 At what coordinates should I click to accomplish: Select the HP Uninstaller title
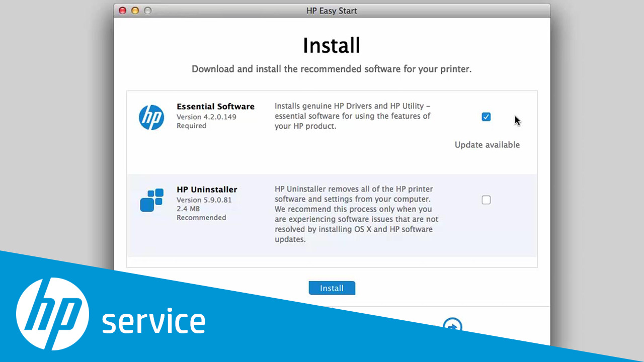tap(207, 190)
